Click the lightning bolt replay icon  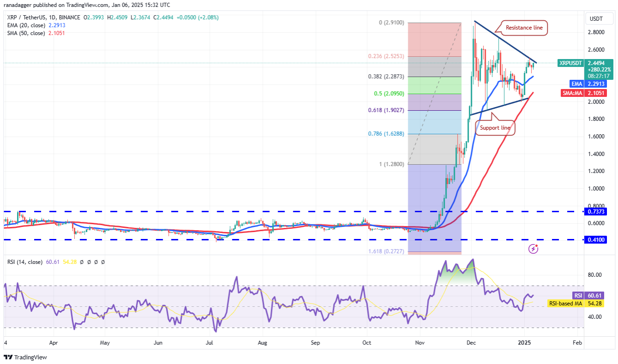[533, 249]
